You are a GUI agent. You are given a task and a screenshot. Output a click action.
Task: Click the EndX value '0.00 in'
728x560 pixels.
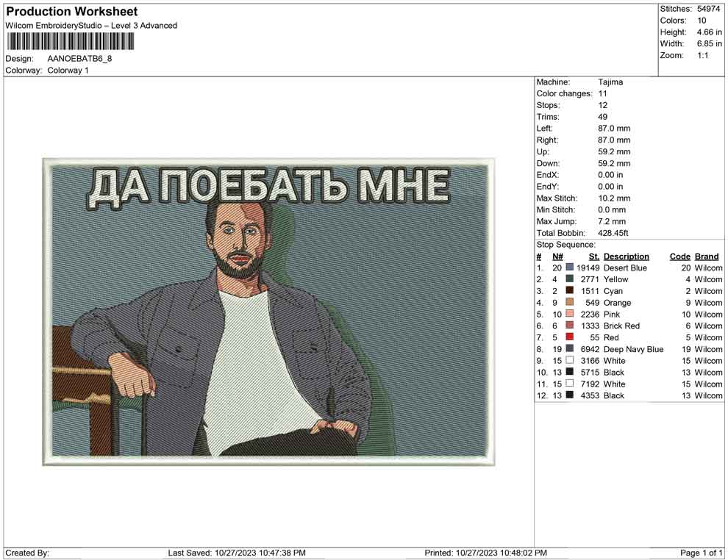point(610,175)
